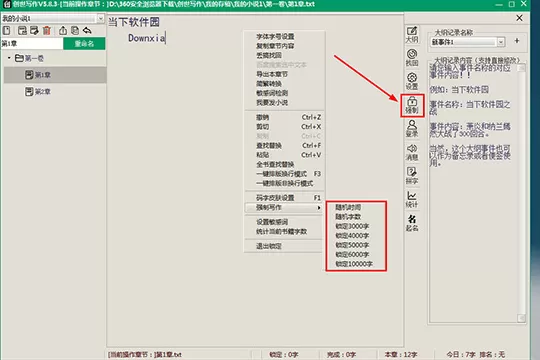
Task: Open the 统计 chart statistics icon
Action: [412, 199]
